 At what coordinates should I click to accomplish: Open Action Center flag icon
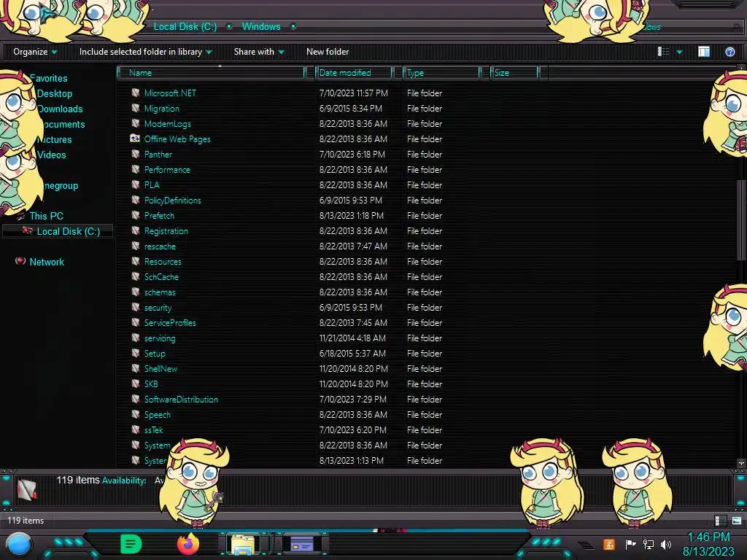click(630, 544)
